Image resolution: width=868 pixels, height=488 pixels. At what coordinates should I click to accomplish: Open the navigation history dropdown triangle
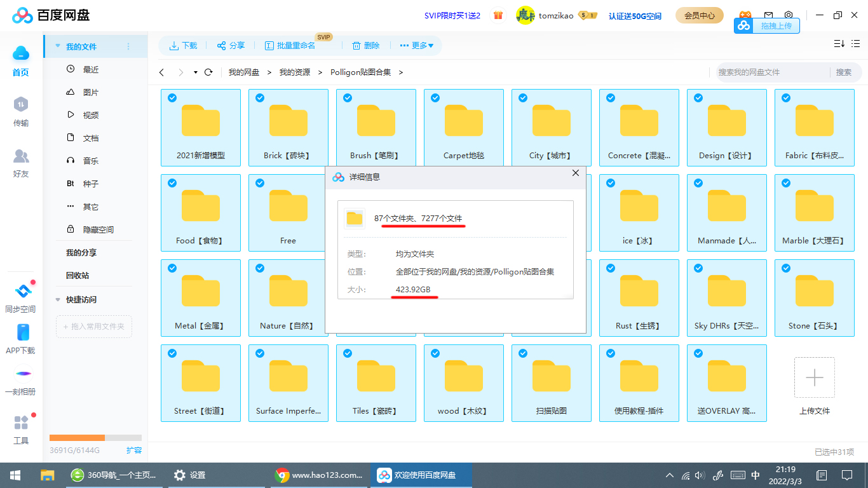196,72
